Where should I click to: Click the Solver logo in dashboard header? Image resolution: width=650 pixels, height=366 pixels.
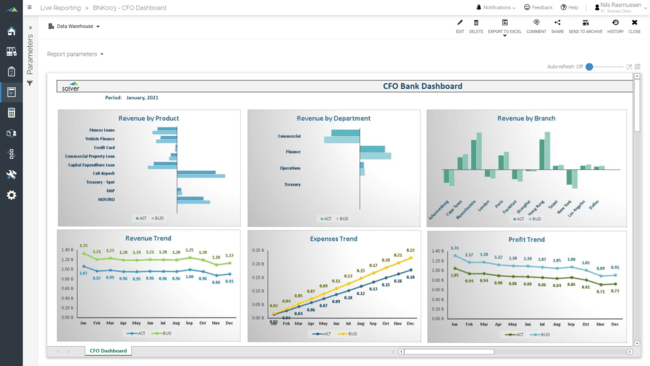click(x=70, y=87)
